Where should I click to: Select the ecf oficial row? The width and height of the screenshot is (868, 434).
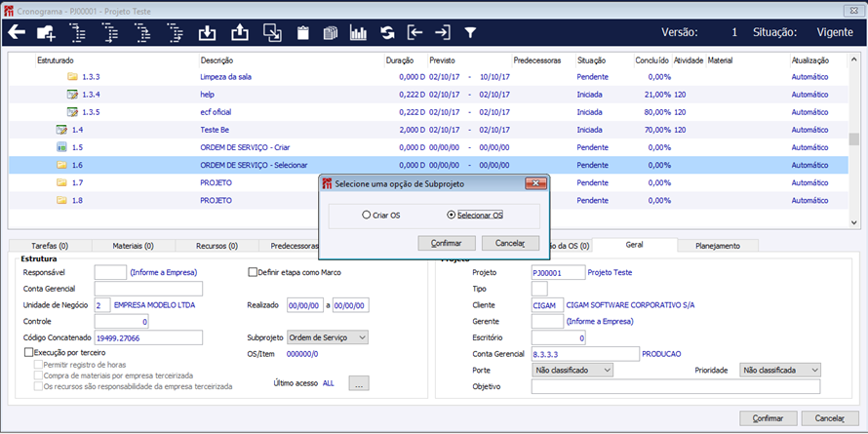coord(427,112)
